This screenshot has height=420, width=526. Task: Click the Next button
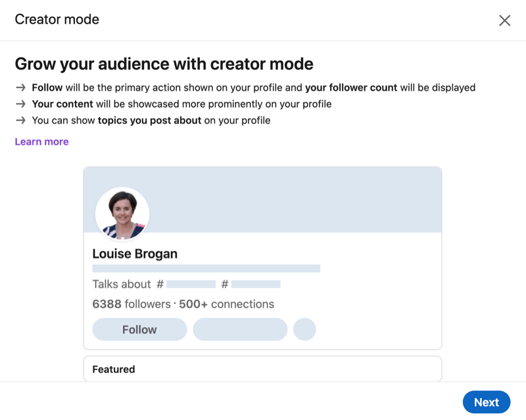pos(487,402)
